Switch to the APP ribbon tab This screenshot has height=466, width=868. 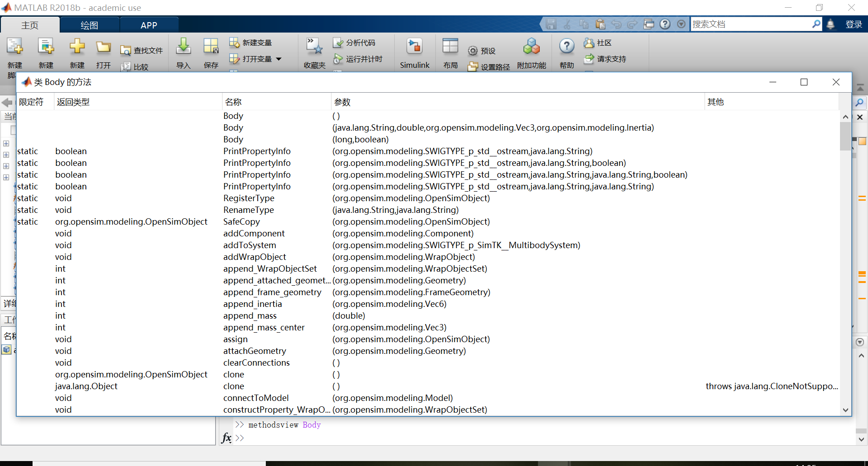tap(149, 25)
